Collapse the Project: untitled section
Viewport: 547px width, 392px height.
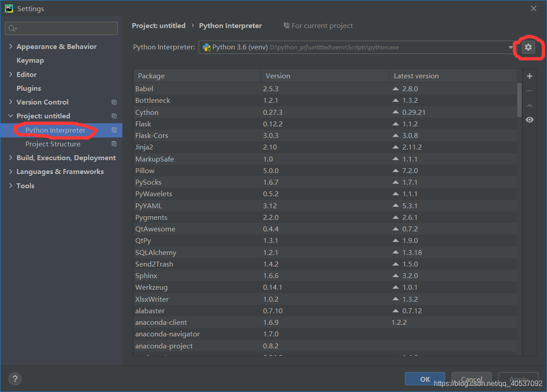point(11,116)
